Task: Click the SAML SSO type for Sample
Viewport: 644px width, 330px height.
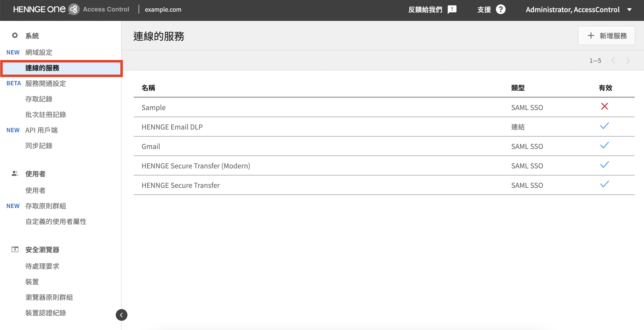Action: (x=527, y=108)
